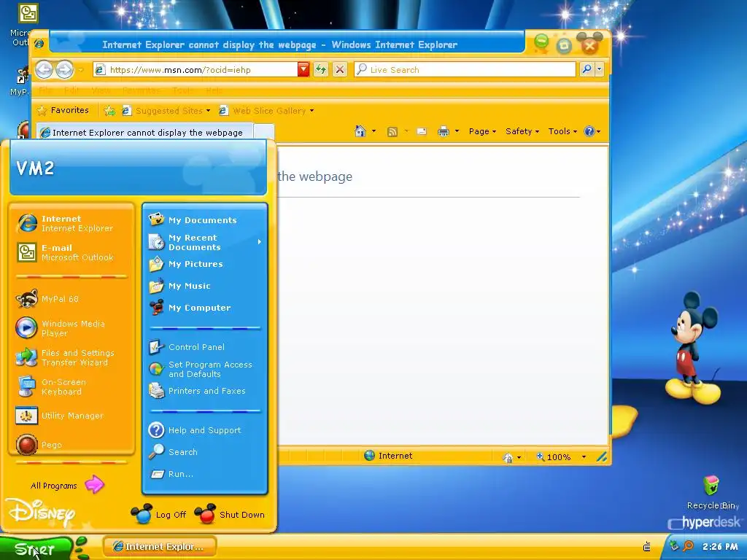
Task: Click the Stop (X) icon beside address bar
Action: coord(340,70)
